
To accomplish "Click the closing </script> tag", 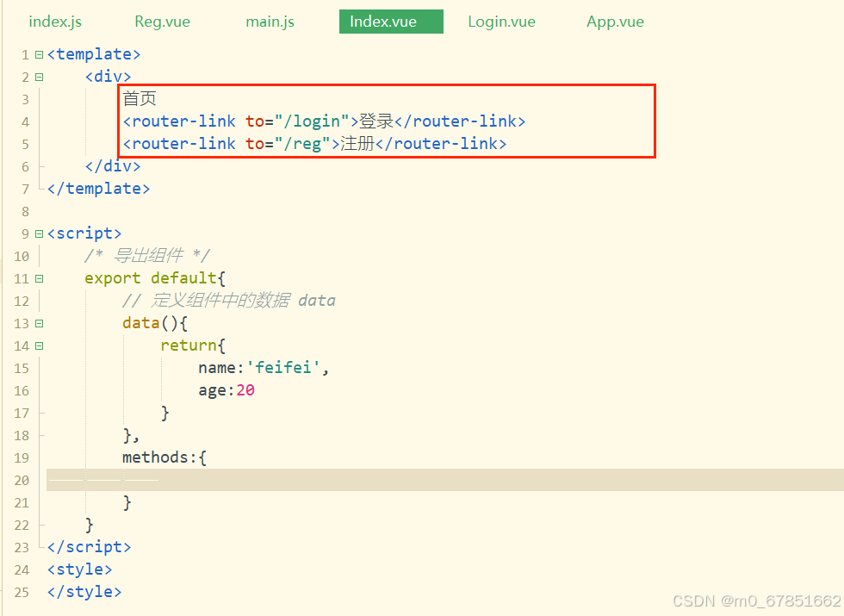I will 89,547.
